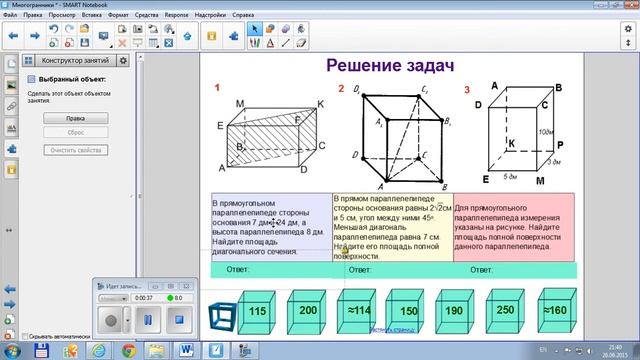Open toolbar settings gear at top right

[628, 29]
